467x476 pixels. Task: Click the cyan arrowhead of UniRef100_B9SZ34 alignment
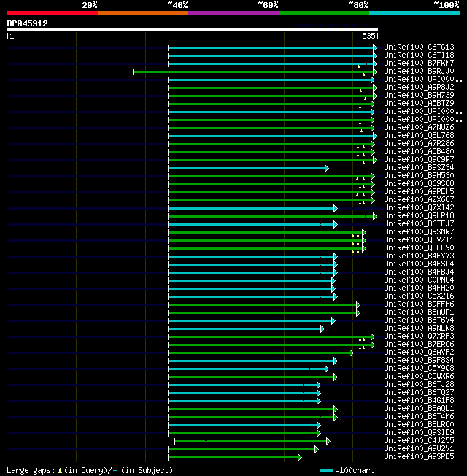[327, 168]
